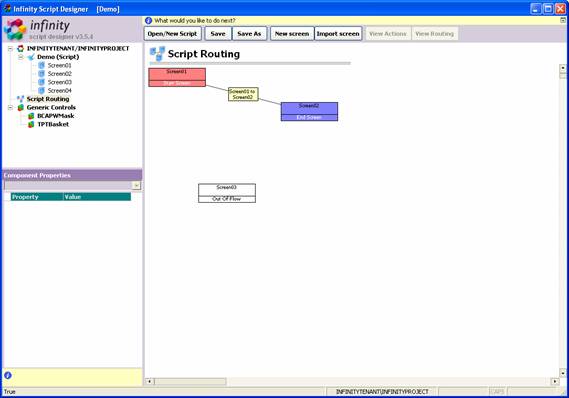Collapse the INFINITYTENANT/INFINITYPROJECT tree node
Viewport: 569px width, 398px height.
point(11,48)
